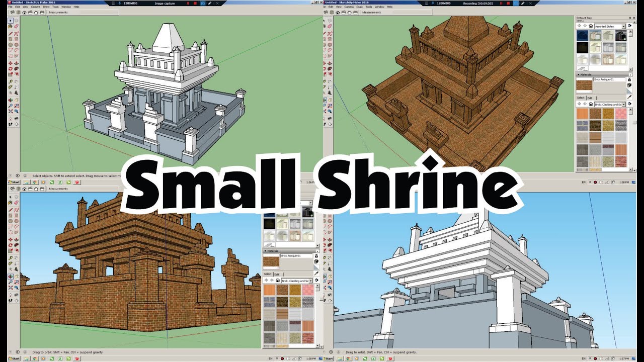Open the pencil annotate tool in Image capture bar

[209, 4]
